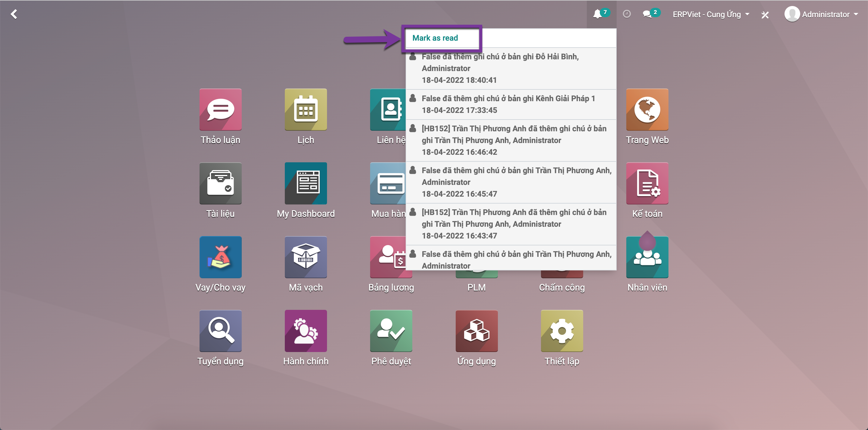Click the Chấm công app label
Image resolution: width=868 pixels, height=430 pixels.
click(x=562, y=287)
